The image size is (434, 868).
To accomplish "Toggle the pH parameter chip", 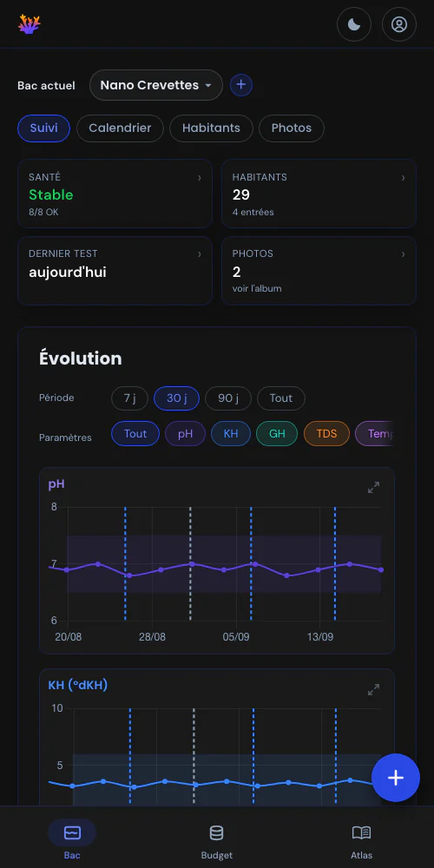I will (x=186, y=434).
